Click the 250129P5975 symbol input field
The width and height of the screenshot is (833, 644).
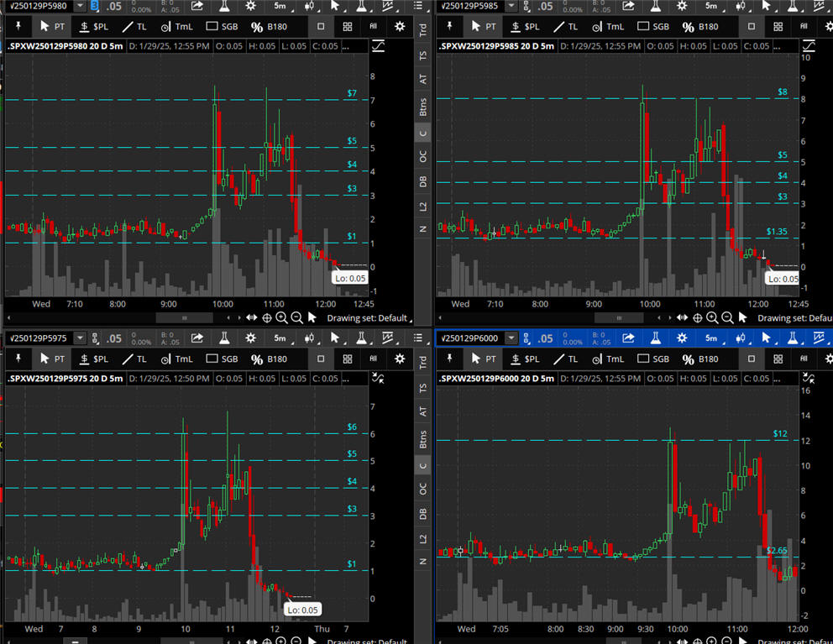tap(38, 338)
